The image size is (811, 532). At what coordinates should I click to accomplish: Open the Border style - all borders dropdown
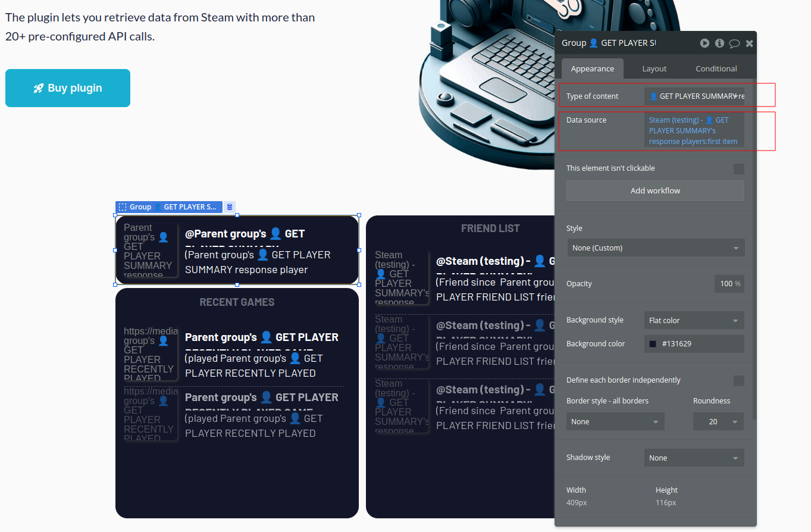click(615, 421)
